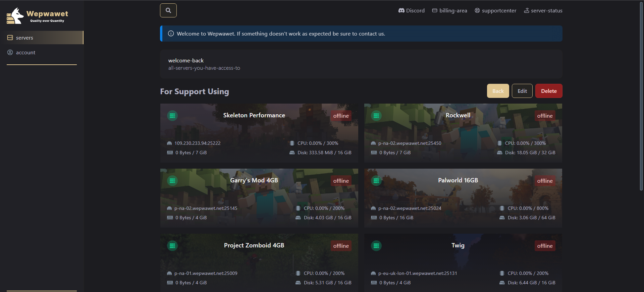Click the 0 Bytes / 16 GiB memory value
The height and width of the screenshot is (292, 644).
(x=396, y=218)
